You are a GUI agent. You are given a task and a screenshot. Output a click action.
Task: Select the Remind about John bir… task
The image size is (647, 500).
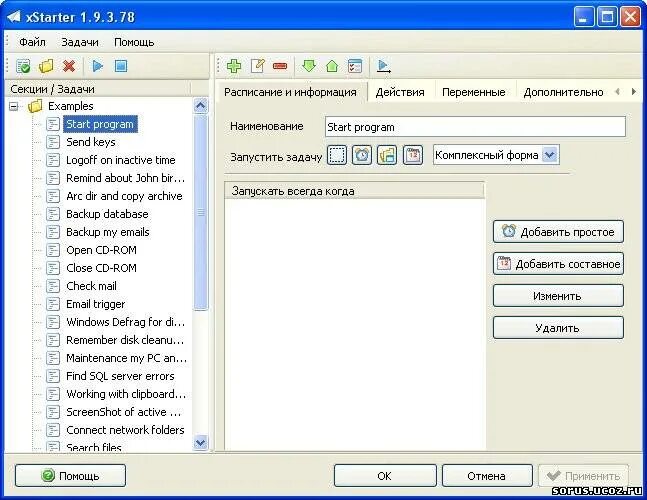coord(125,178)
